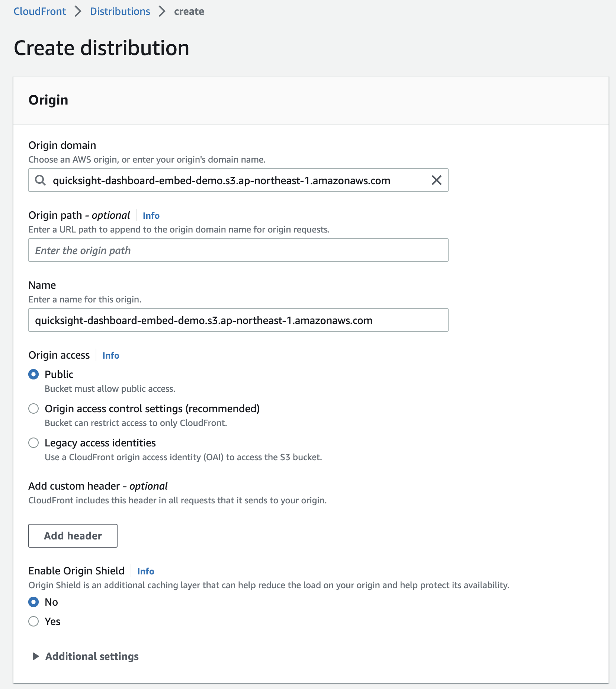The width and height of the screenshot is (616, 689).
Task: Open Info link next to Enable Origin Shield
Action: [146, 571]
